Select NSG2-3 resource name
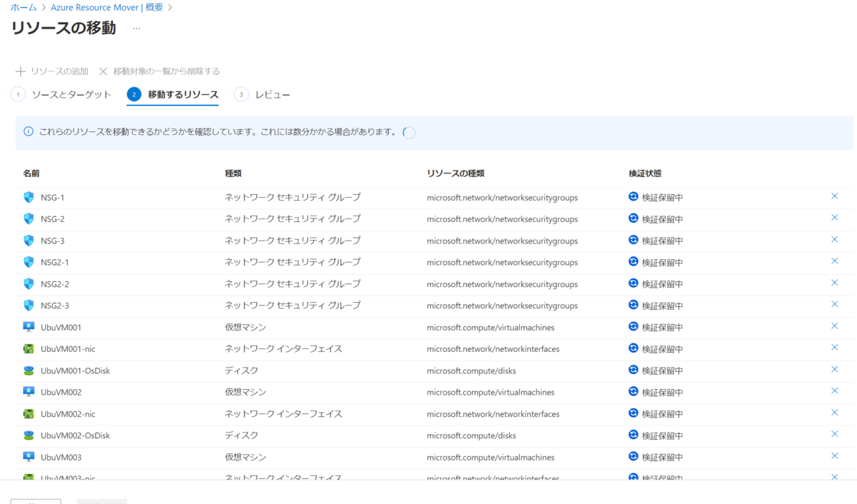The width and height of the screenshot is (857, 504). (55, 306)
